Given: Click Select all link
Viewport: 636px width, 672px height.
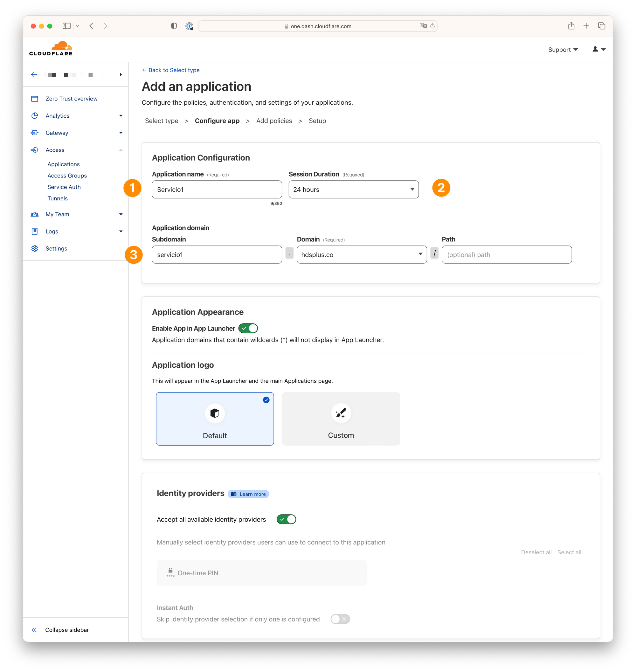Looking at the screenshot, I should [569, 552].
